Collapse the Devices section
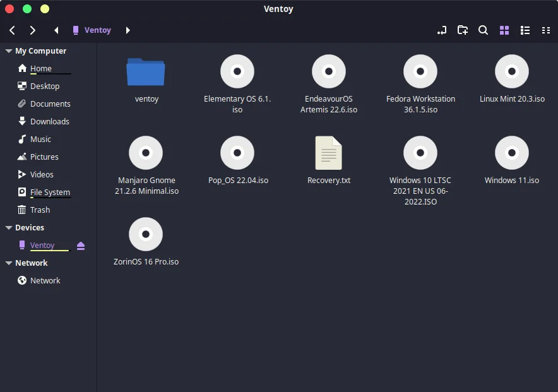 [x=9, y=228]
